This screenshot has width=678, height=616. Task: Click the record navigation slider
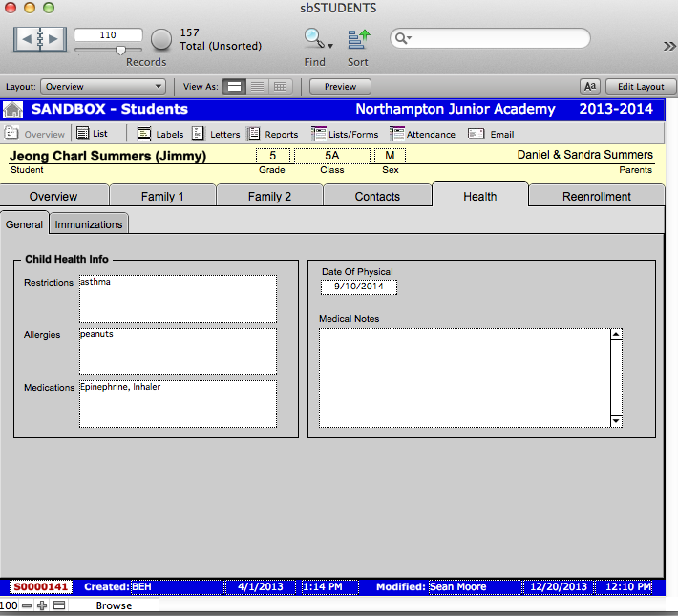(x=120, y=50)
